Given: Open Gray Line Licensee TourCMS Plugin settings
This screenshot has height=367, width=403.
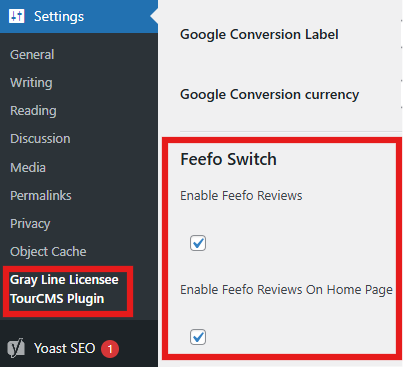Looking at the screenshot, I should point(64,289).
